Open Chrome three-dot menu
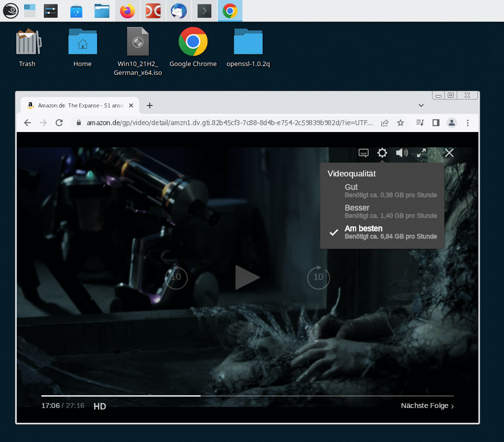This screenshot has height=442, width=504. [468, 123]
